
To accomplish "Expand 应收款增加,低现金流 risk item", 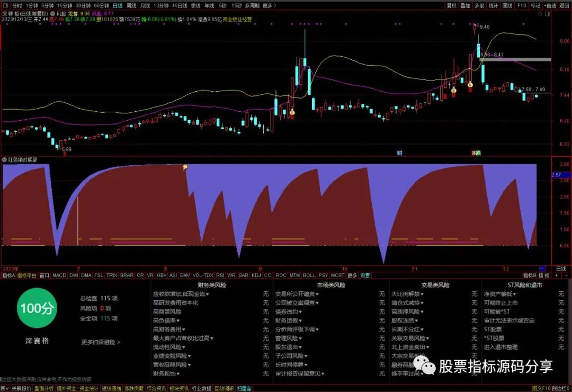I will (x=181, y=294).
